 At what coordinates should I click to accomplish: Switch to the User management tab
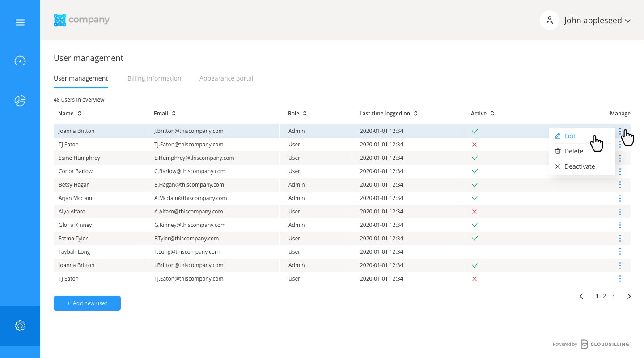pos(80,78)
